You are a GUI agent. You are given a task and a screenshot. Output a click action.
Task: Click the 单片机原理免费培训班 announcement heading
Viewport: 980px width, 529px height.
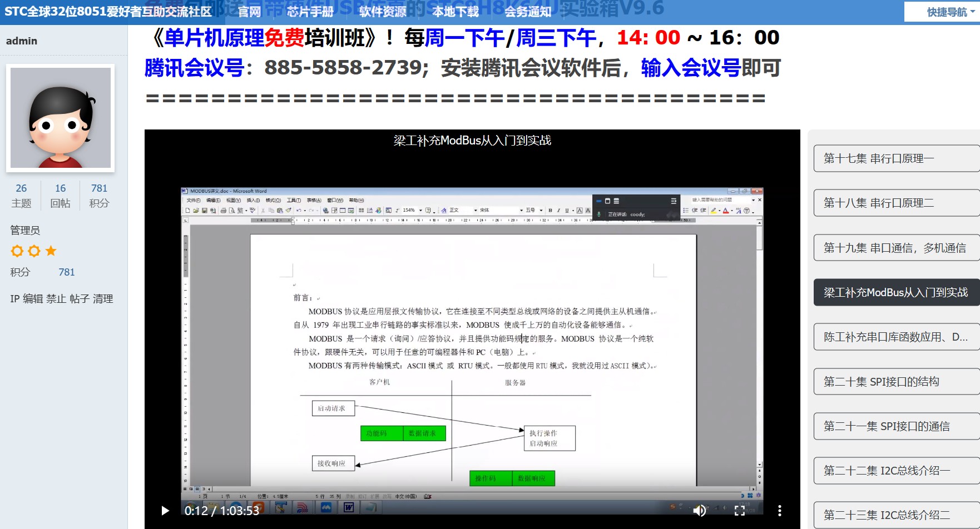(265, 38)
